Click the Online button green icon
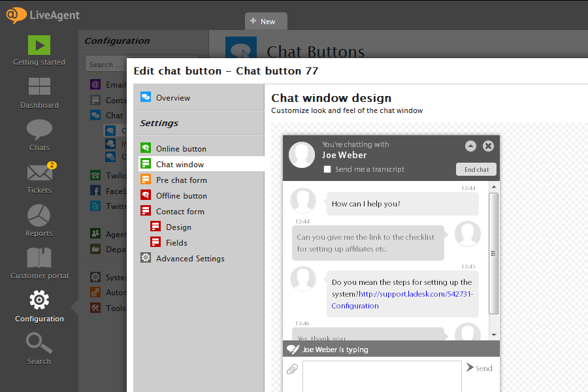 (146, 148)
